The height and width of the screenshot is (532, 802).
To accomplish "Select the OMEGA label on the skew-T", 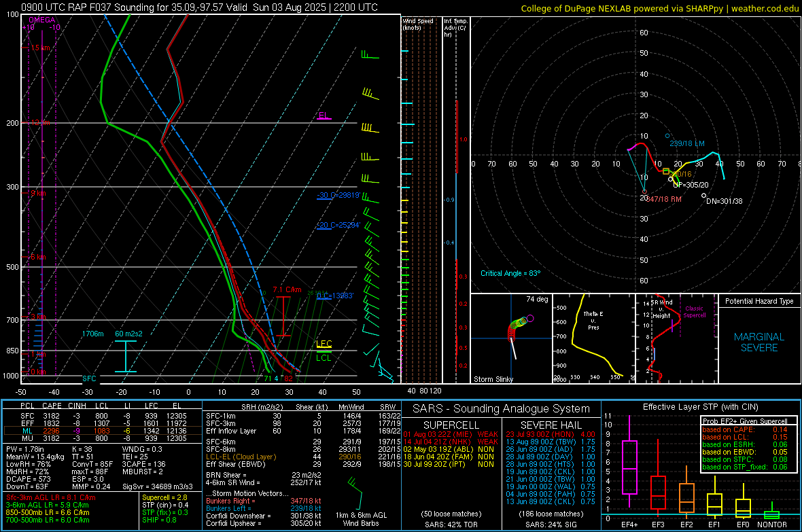I will [42, 20].
